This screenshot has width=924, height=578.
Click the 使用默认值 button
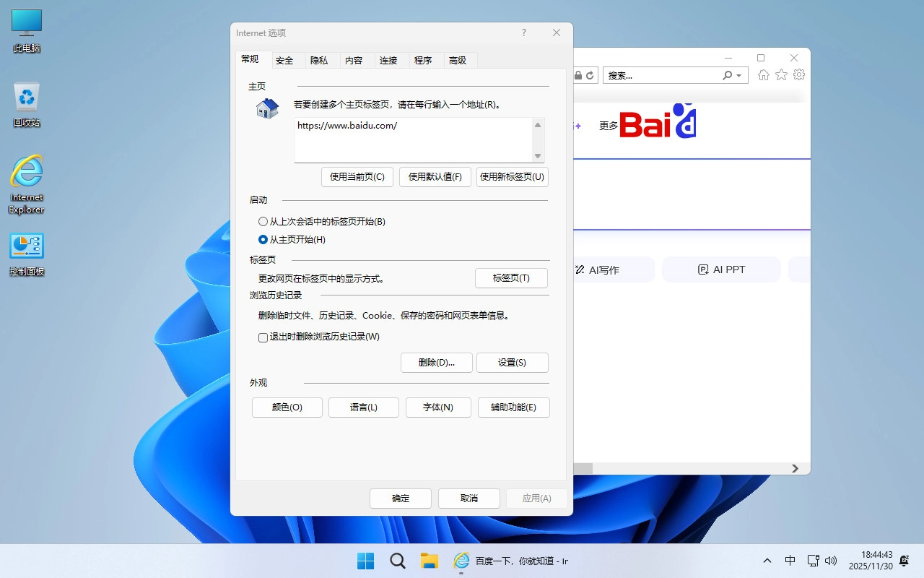435,177
